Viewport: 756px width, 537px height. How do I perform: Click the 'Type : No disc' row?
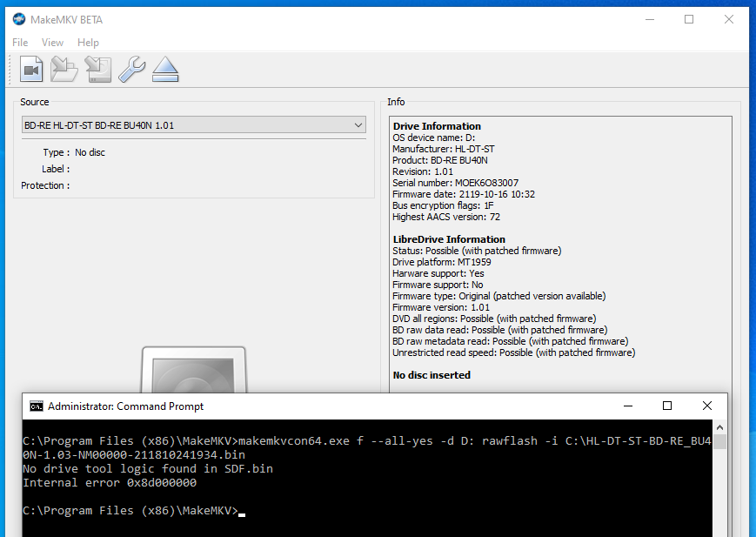(74, 152)
